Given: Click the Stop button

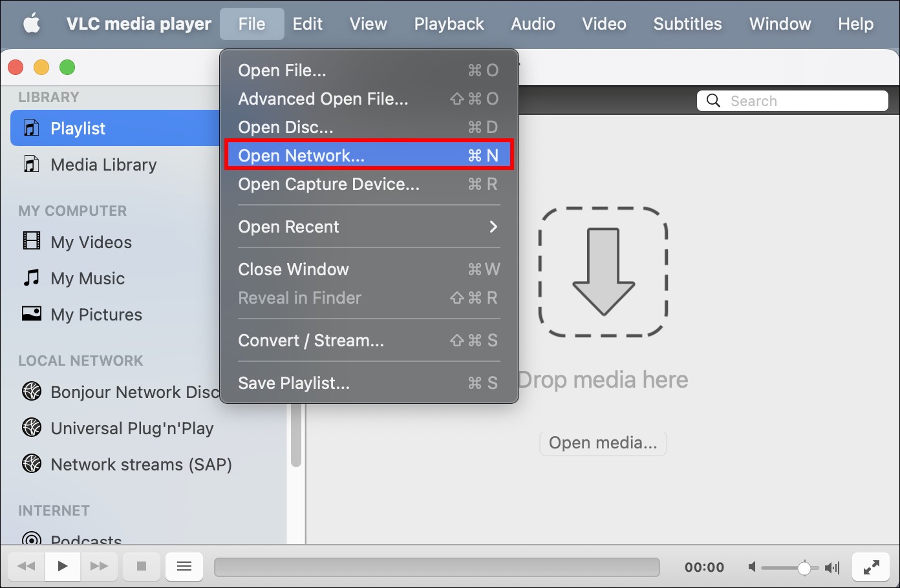Looking at the screenshot, I should coord(141,567).
